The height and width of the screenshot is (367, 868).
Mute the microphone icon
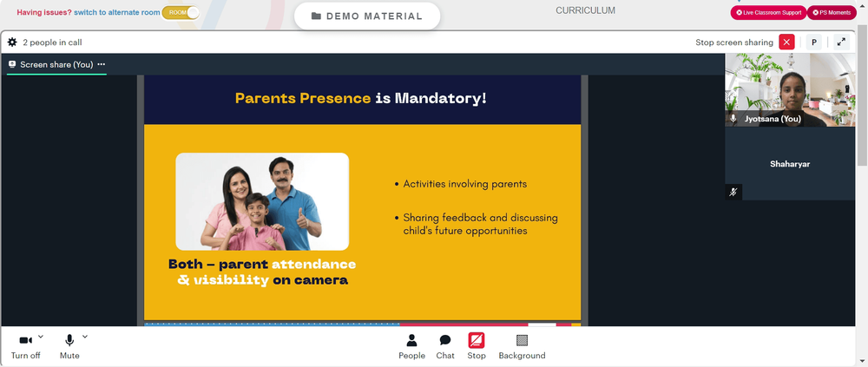[x=69, y=340]
